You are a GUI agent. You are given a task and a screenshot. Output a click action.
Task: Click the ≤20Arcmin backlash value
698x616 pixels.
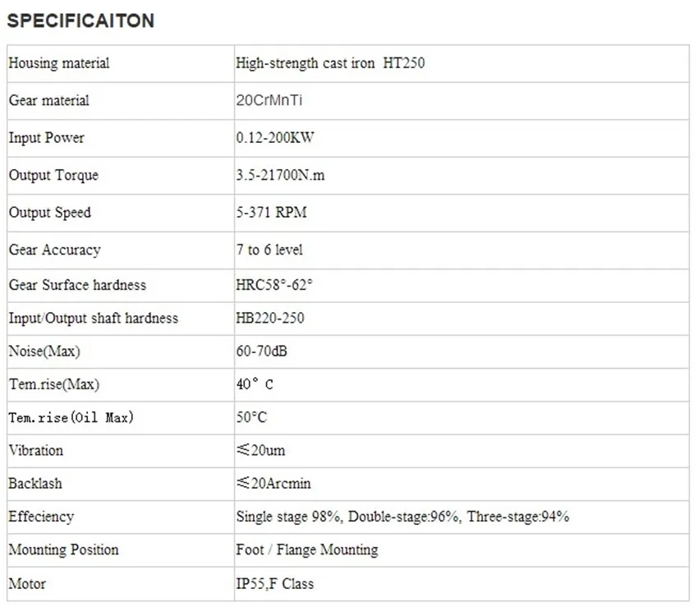[273, 484]
